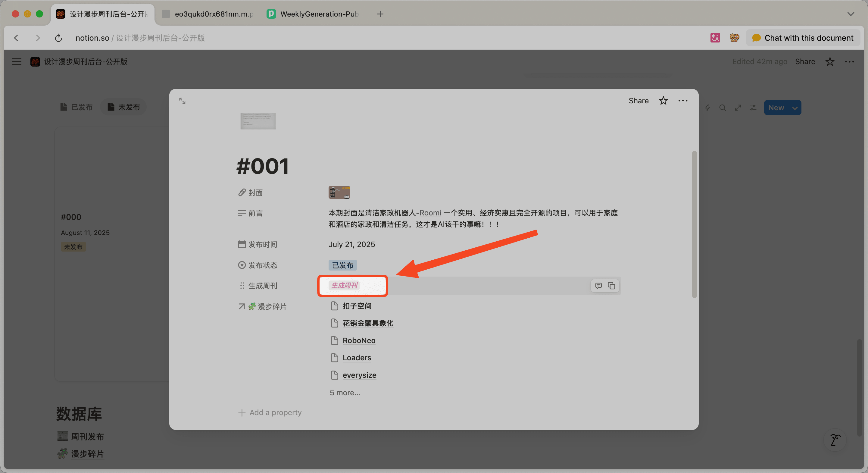Click the translate extension icon
This screenshot has width=868, height=473.
715,38
